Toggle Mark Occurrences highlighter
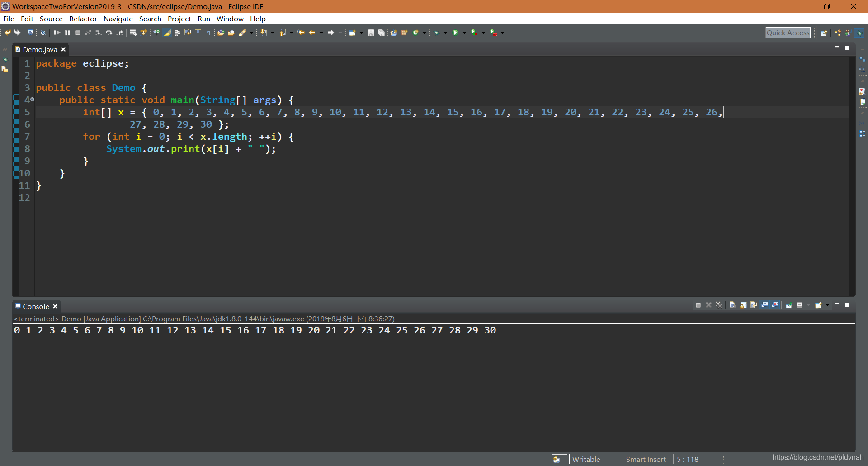 point(167,33)
